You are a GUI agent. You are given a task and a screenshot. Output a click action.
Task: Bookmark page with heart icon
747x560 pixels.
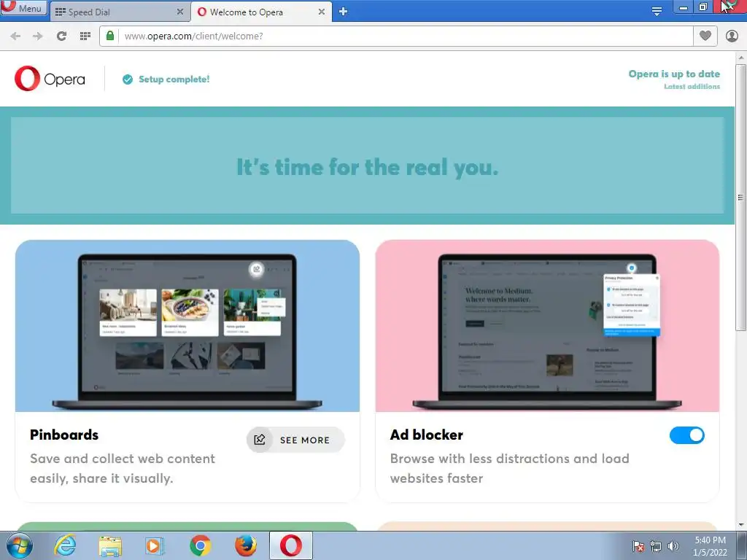(705, 36)
